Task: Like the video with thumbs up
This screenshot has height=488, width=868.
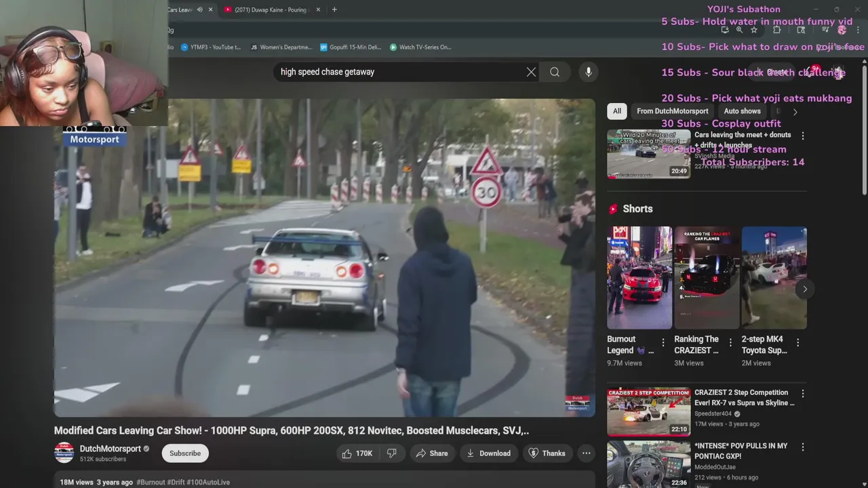Action: tap(357, 453)
